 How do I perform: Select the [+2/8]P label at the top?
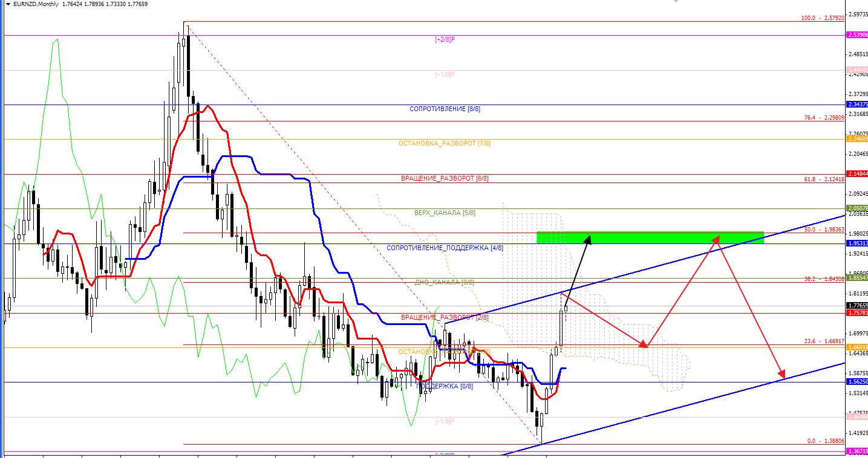[445, 39]
